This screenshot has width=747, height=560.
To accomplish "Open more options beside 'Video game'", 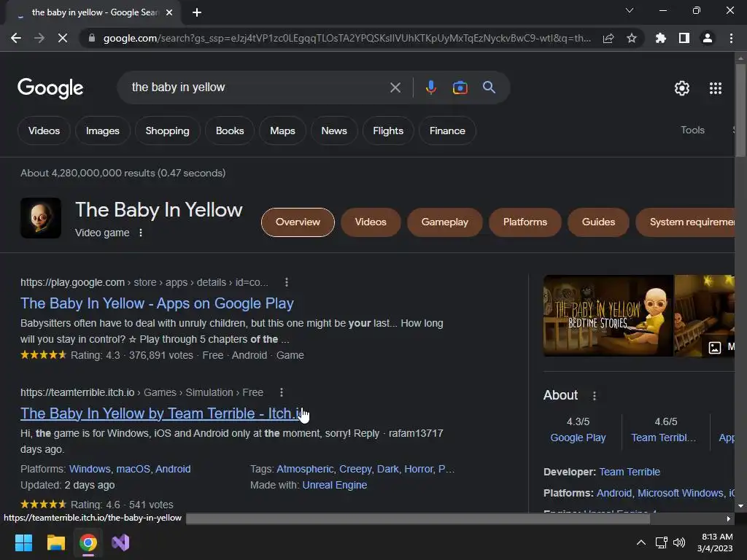I will [140, 233].
